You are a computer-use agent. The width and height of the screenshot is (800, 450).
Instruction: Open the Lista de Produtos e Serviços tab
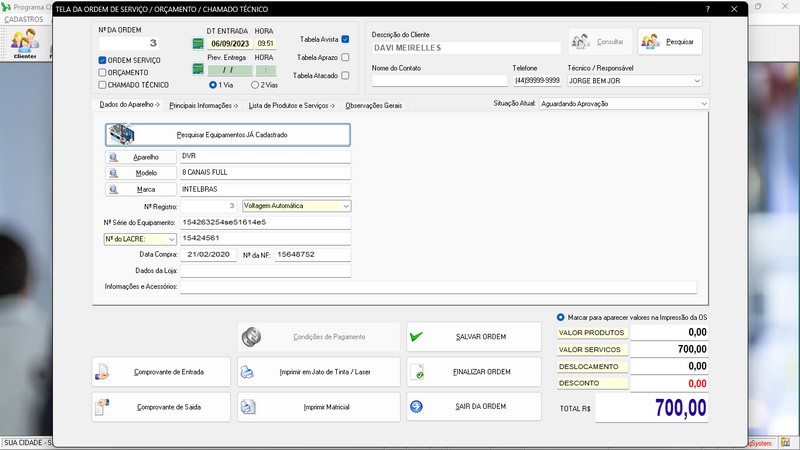pyautogui.click(x=289, y=105)
